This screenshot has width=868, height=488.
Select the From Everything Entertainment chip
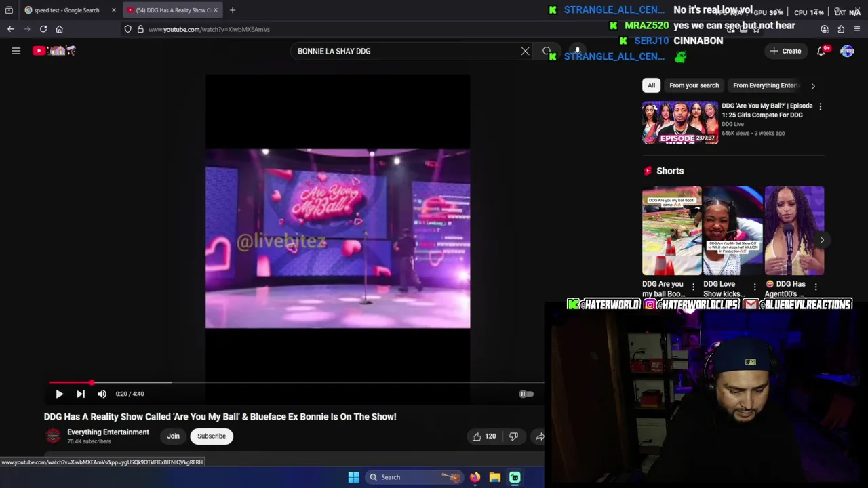pos(766,85)
